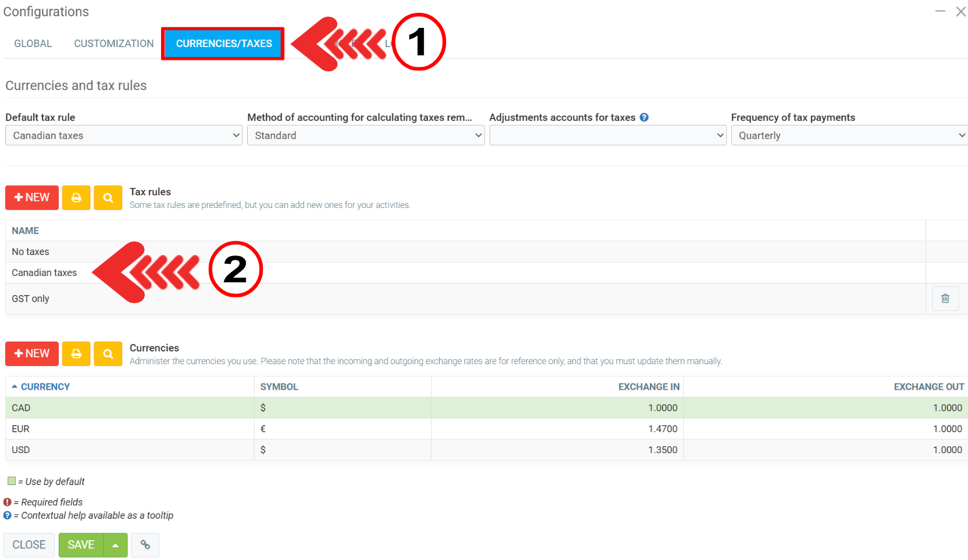Open the Method of accounting dropdown
This screenshot has width=968, height=560.
[x=366, y=135]
